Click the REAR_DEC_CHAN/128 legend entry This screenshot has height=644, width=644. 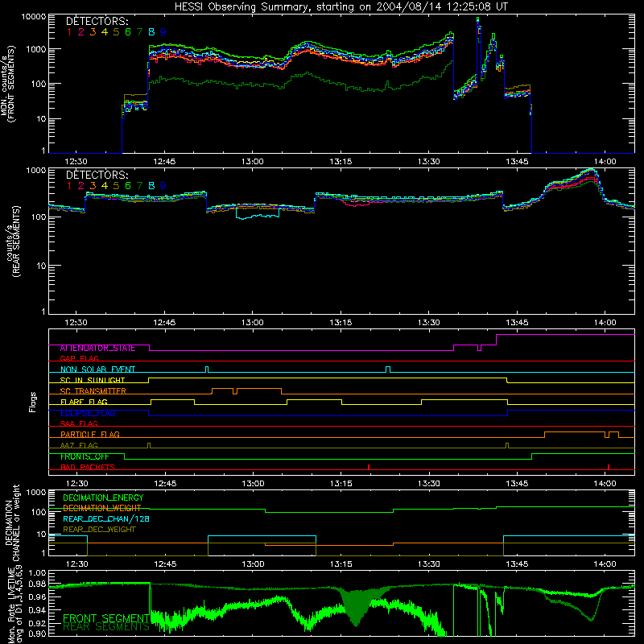106,519
